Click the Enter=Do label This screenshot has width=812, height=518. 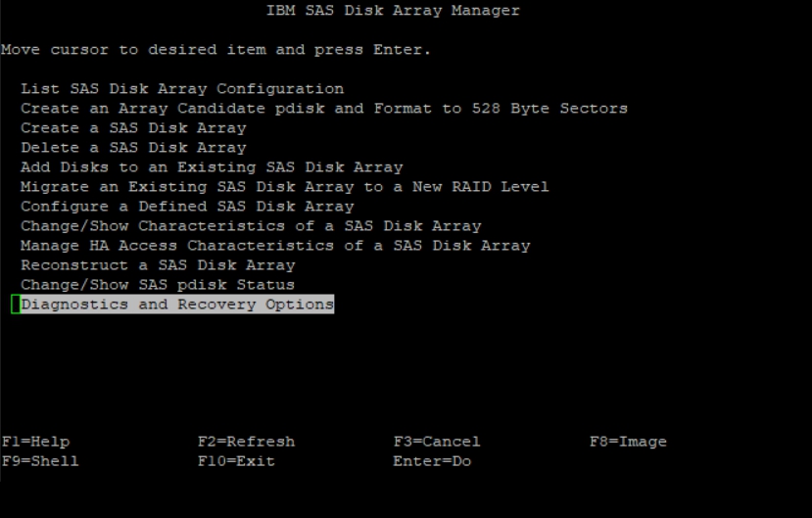click(x=432, y=460)
